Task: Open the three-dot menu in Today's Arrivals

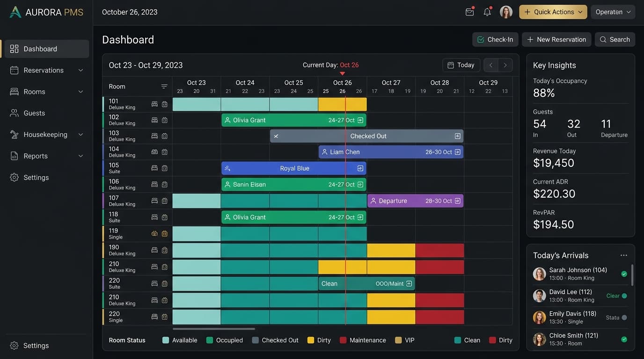Action: pyautogui.click(x=624, y=255)
